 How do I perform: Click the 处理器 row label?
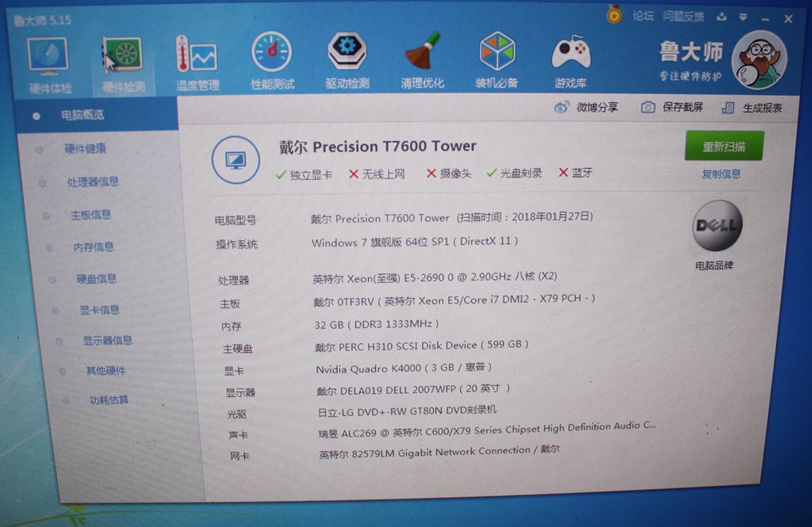234,280
